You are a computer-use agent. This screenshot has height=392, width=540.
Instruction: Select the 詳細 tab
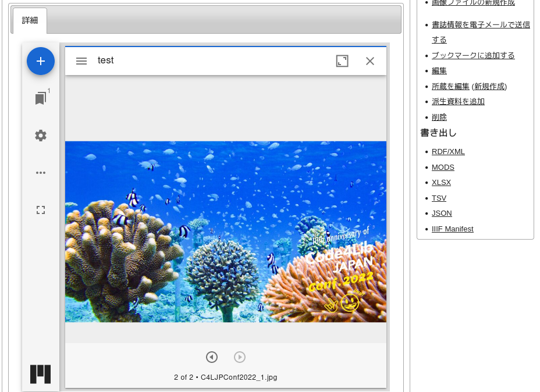(30, 20)
